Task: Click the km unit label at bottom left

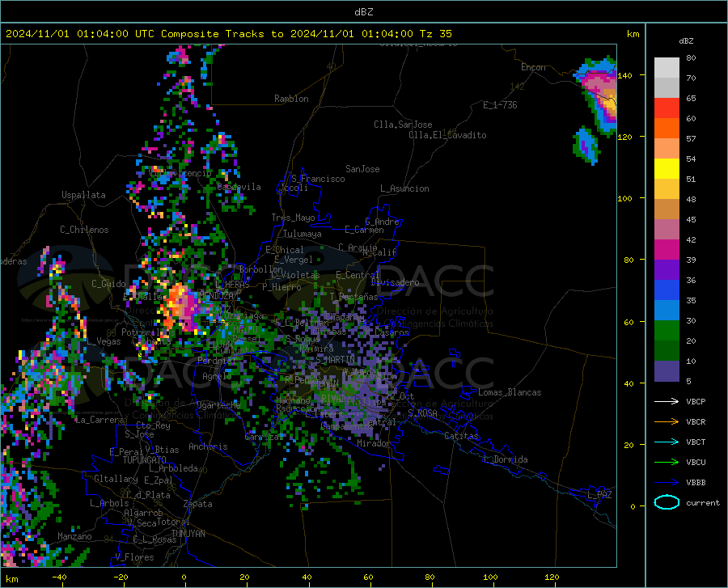Action: coord(11,579)
